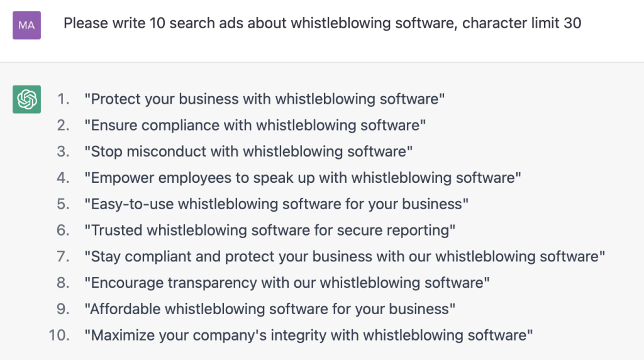This screenshot has height=360, width=644.
Task: Click ad 3 "Stop misconduct" line
Action: (x=248, y=152)
